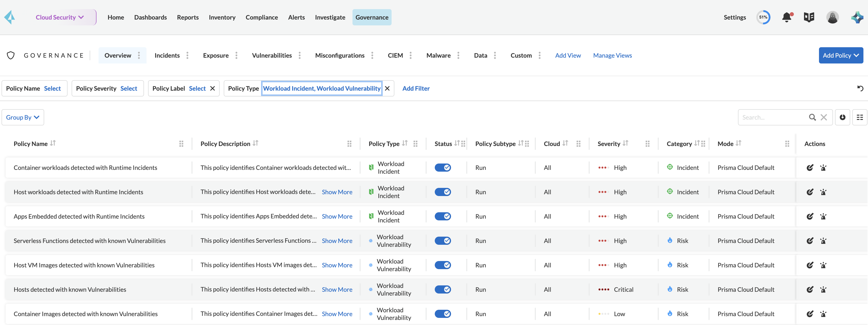This screenshot has width=868, height=325.
Task: Open Overview view options kebab menu
Action: 139,55
